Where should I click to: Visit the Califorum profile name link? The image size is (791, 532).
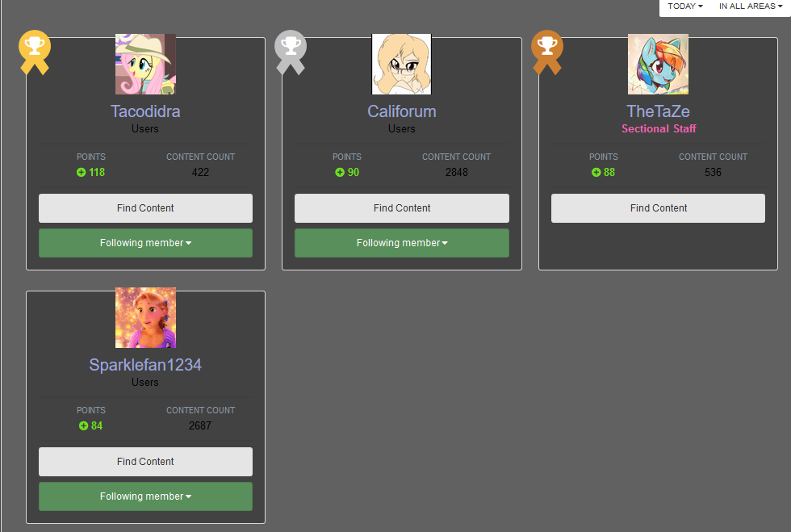tap(402, 111)
